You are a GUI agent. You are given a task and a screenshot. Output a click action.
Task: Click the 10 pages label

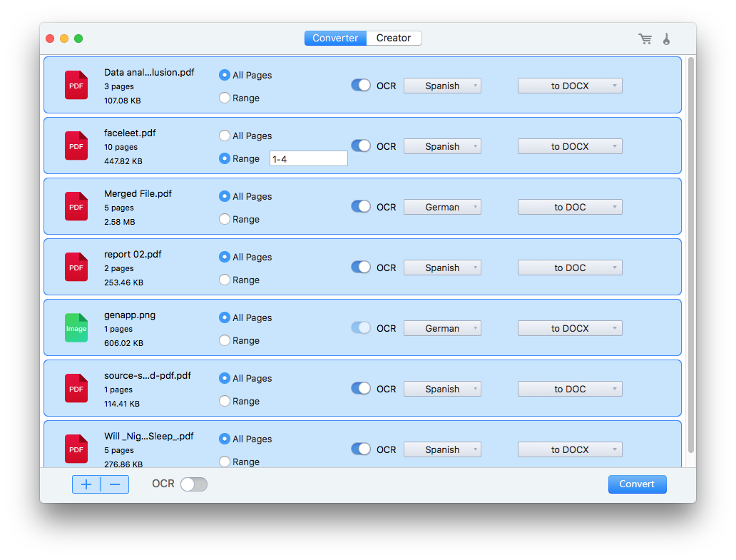coord(121,147)
